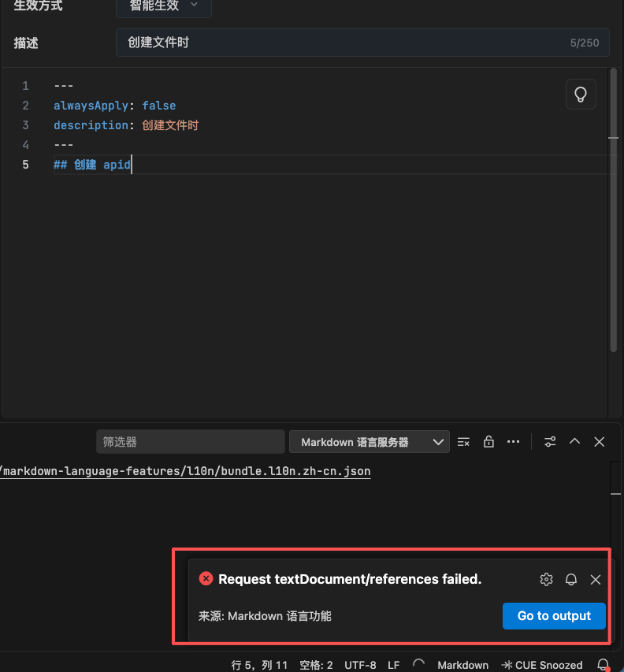Open notification settings gear icon
Image resolution: width=624 pixels, height=672 pixels.
point(546,579)
